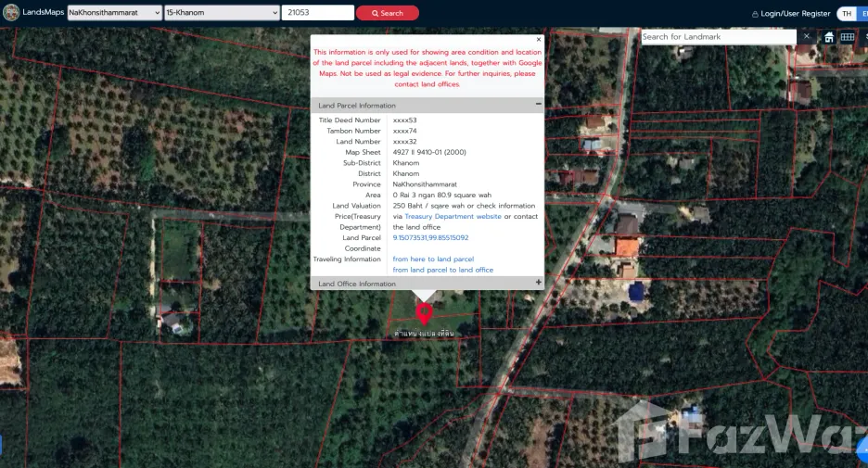The width and height of the screenshot is (868, 468).
Task: Open the Treasury Department website link
Action: (453, 216)
